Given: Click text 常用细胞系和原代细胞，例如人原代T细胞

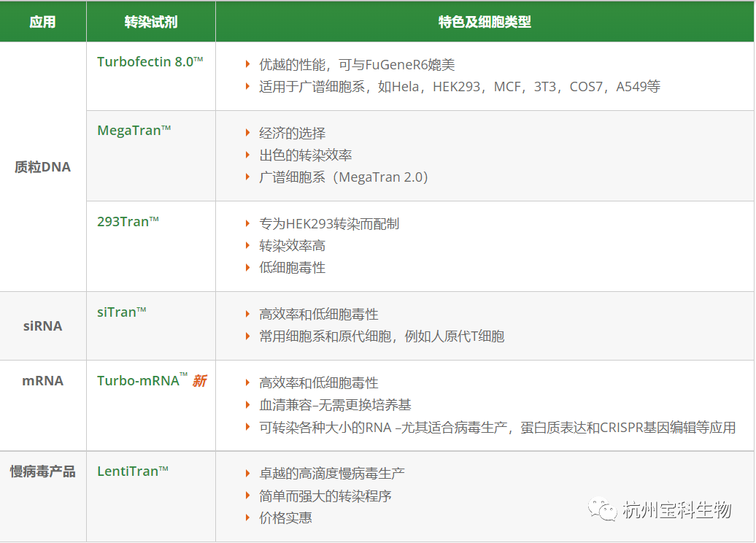Looking at the screenshot, I should point(382,336).
